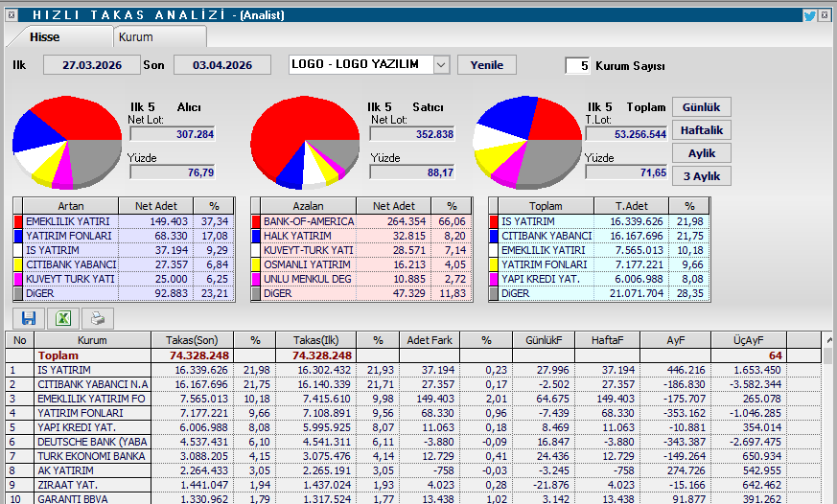This screenshot has height=504, width=837.
Task: Click the Azalan column header
Action: pyautogui.click(x=308, y=206)
